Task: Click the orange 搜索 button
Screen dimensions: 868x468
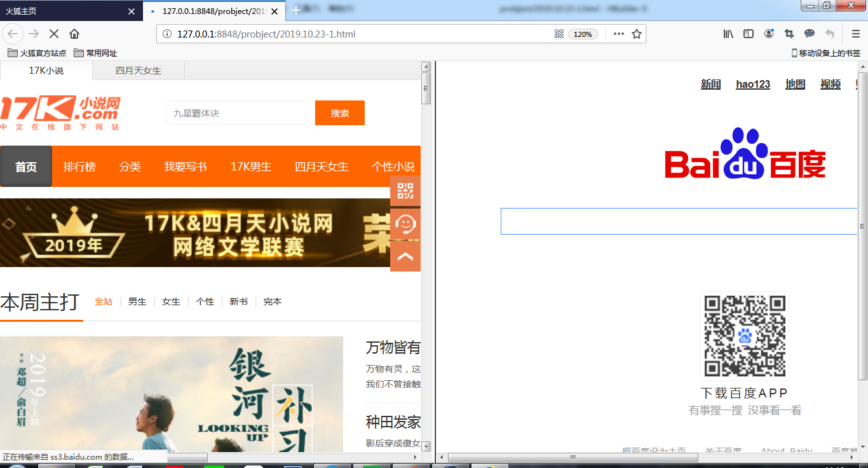Action: [x=340, y=113]
